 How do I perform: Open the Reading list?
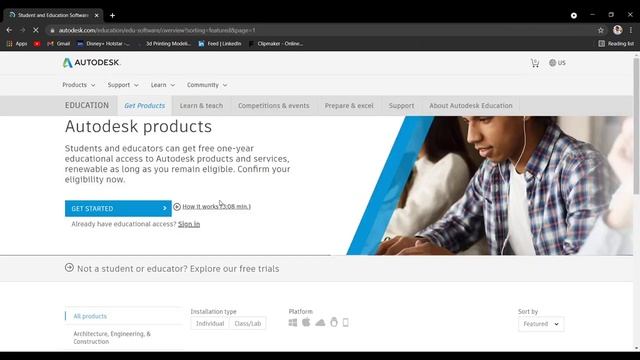click(616, 44)
